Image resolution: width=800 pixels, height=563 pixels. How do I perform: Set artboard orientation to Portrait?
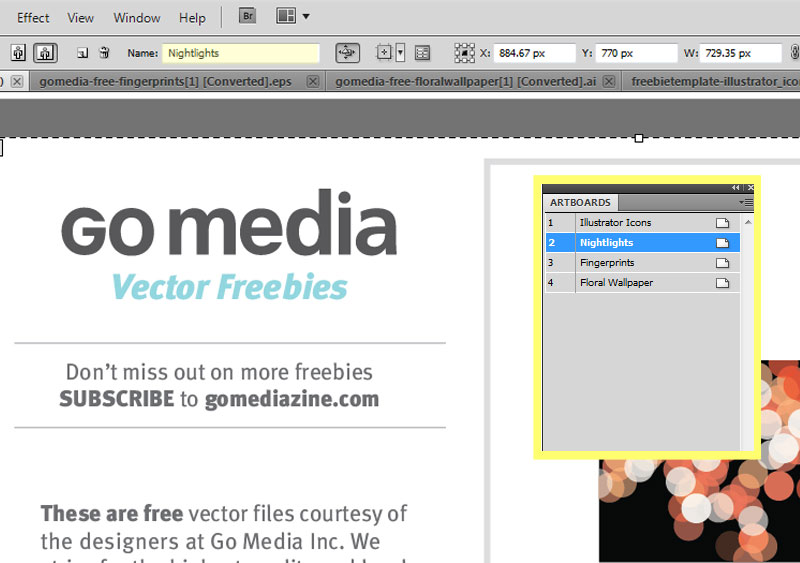[18, 53]
